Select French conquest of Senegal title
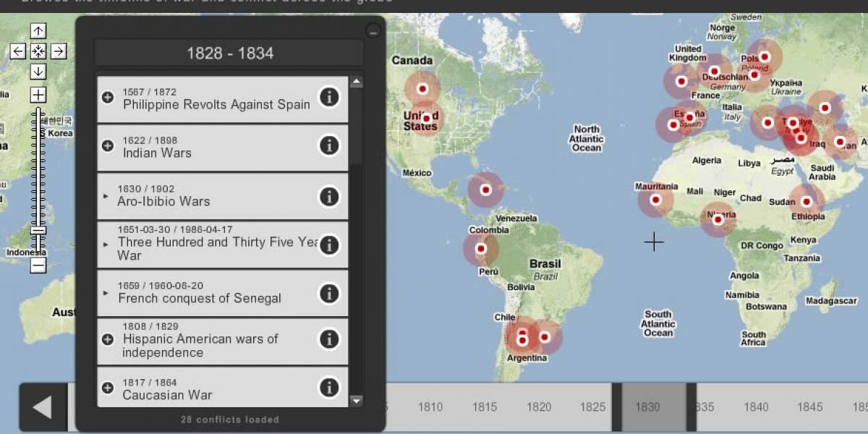This screenshot has height=434, width=868. pos(200,298)
